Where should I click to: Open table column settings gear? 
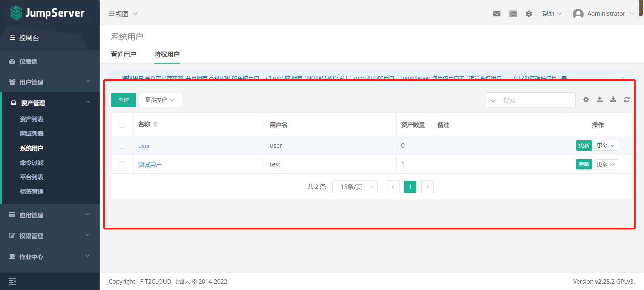click(586, 99)
